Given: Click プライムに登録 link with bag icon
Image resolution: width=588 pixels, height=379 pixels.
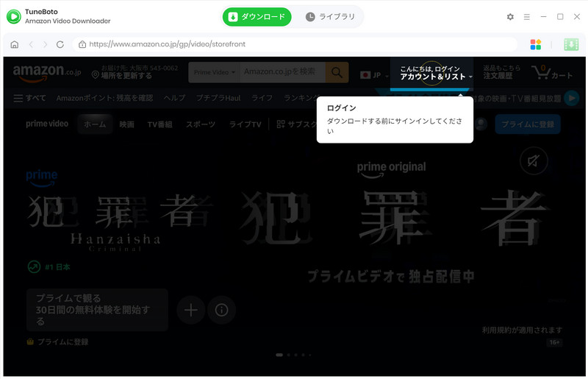Looking at the screenshot, I should (x=58, y=341).
